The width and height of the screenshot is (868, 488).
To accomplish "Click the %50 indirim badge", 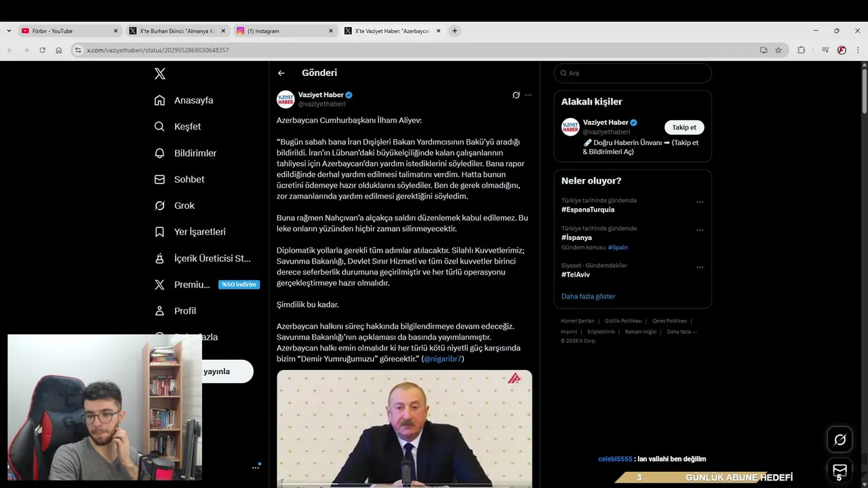I will tap(239, 285).
